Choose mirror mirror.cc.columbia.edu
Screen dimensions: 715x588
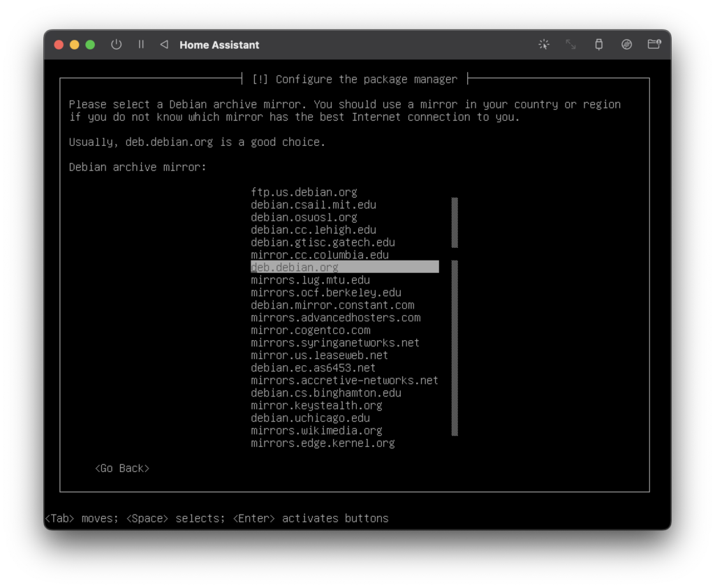[x=320, y=255]
